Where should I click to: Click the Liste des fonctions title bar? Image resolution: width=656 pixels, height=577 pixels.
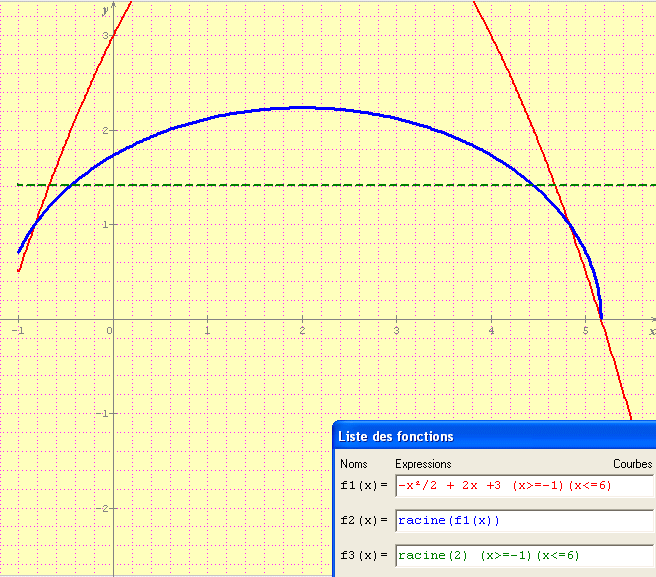(x=495, y=436)
